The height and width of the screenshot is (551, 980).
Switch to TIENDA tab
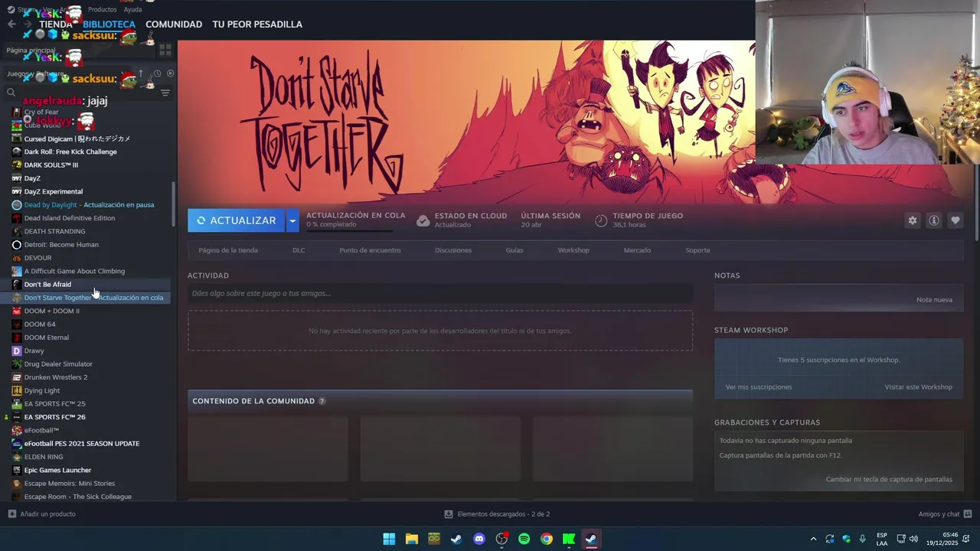(55, 24)
